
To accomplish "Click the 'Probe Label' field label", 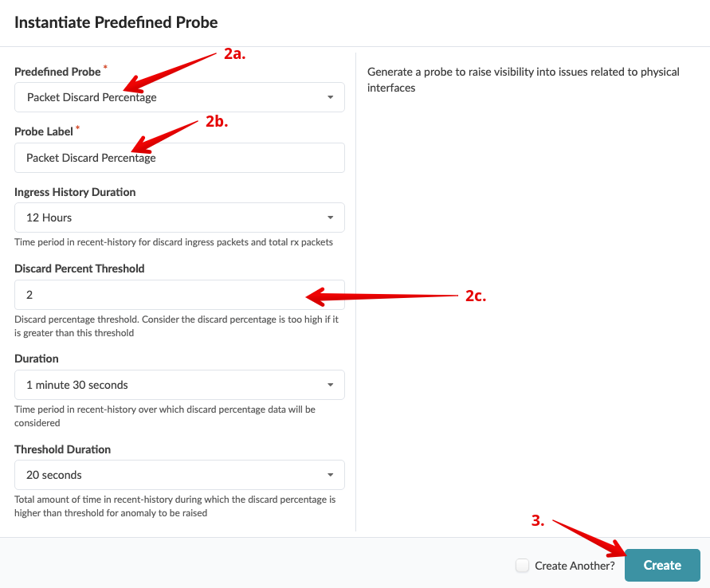I will [x=44, y=131].
